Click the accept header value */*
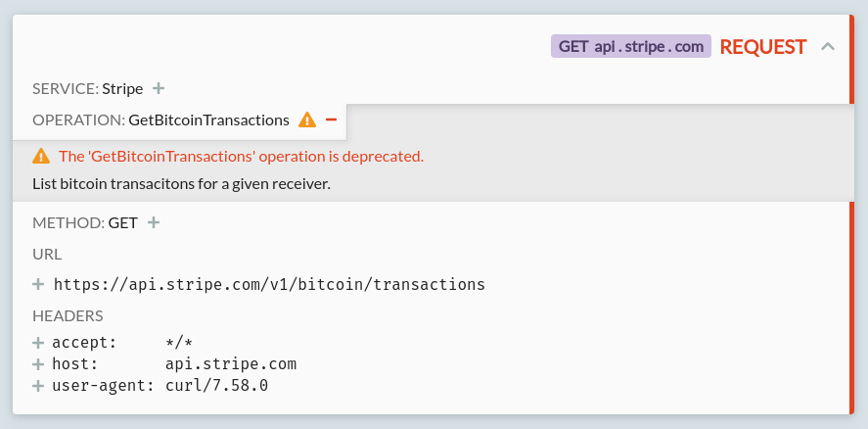The image size is (868, 429). click(x=179, y=343)
